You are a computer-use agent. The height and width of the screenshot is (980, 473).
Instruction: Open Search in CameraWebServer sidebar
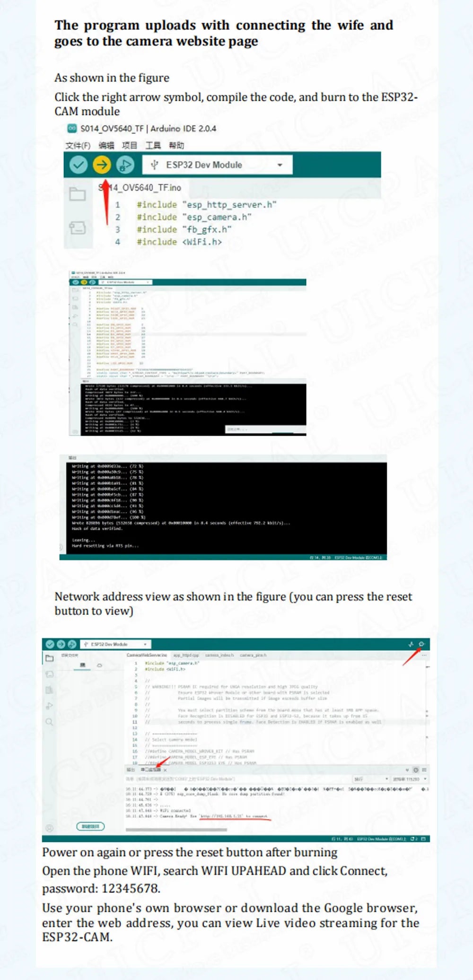pos(49,722)
